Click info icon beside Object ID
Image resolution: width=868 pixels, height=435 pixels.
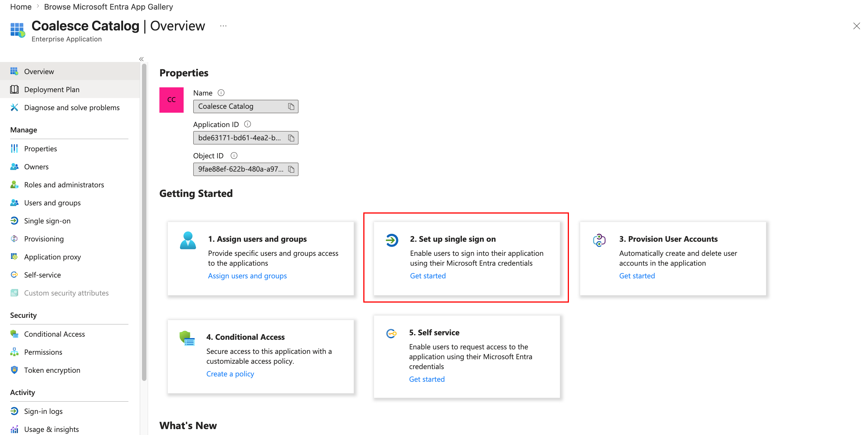(x=234, y=155)
